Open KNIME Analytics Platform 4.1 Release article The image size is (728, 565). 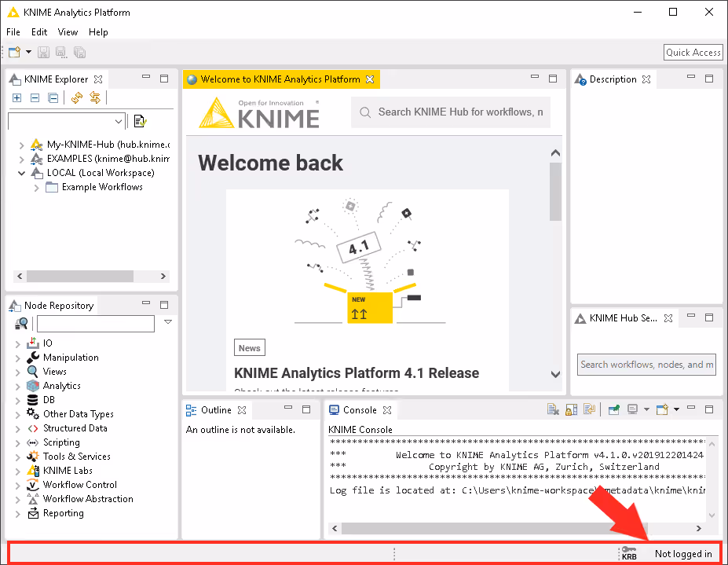pyautogui.click(x=356, y=372)
